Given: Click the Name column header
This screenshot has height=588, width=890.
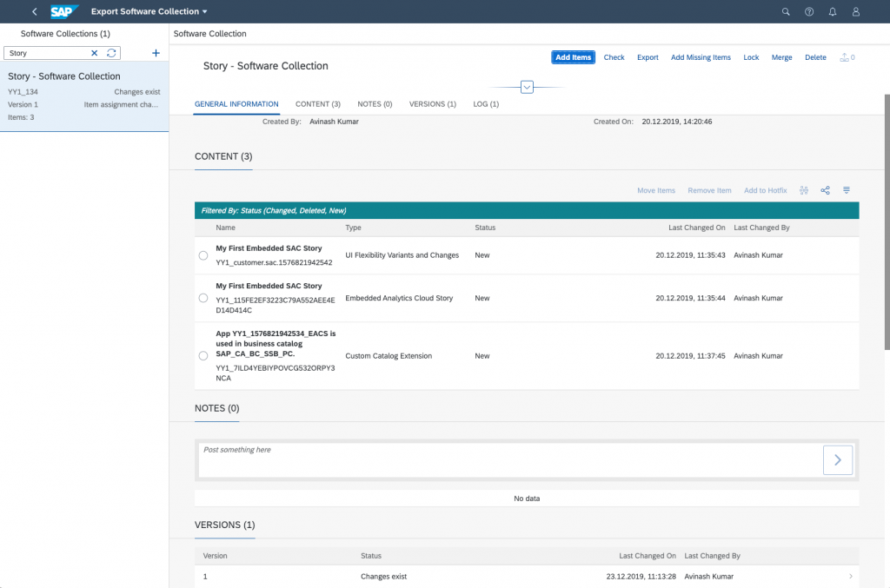Looking at the screenshot, I should coord(225,228).
